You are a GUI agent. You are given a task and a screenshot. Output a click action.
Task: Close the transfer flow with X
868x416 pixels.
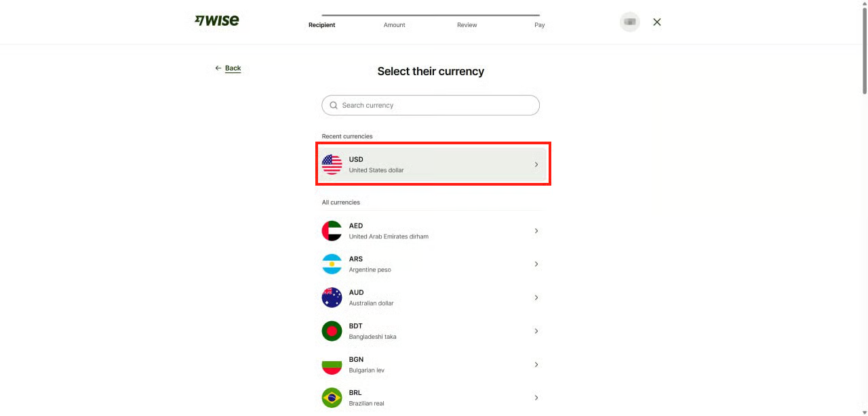pos(657,22)
